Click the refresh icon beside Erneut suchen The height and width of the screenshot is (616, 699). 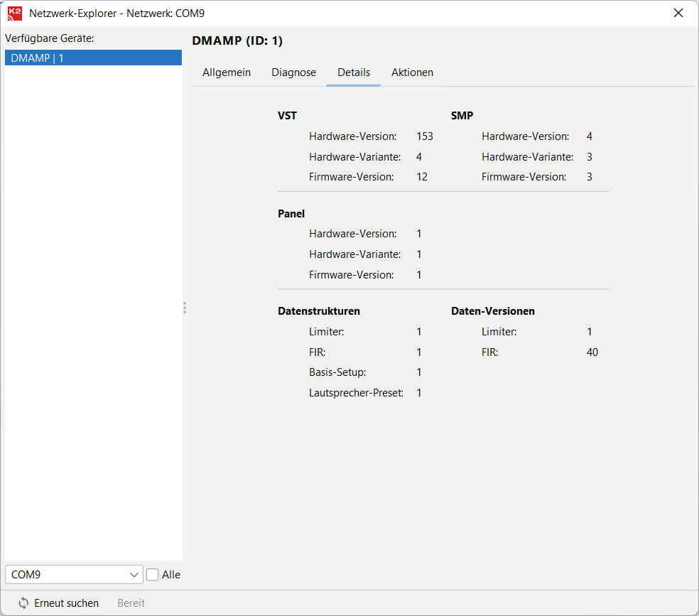[23, 603]
